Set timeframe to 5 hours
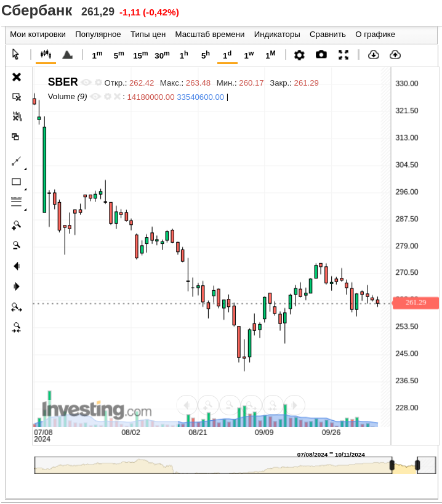442x504 pixels. (206, 55)
